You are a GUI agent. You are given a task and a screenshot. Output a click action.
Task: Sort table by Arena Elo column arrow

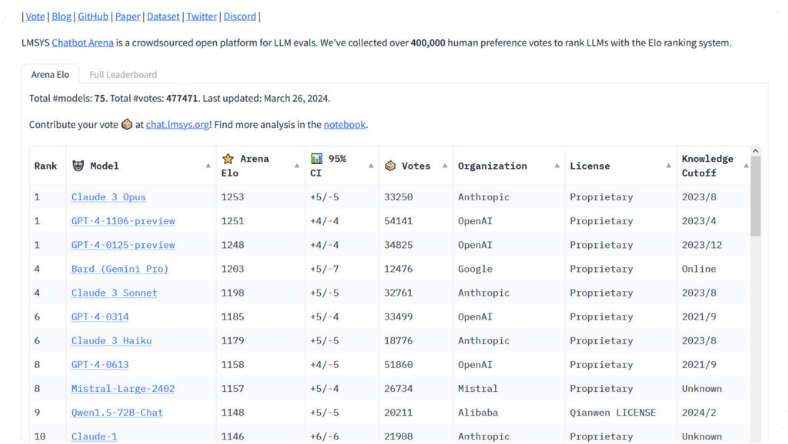[x=297, y=166]
